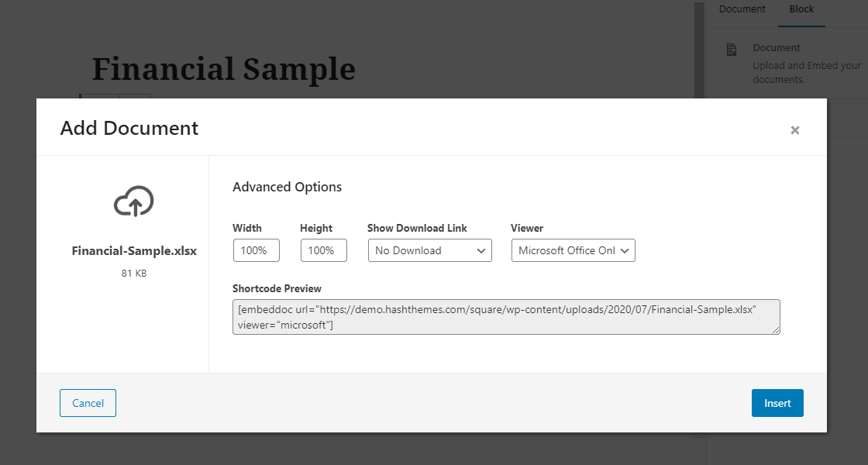Click the textarea resize handle corner
This screenshot has width=868, height=465.
point(776,330)
